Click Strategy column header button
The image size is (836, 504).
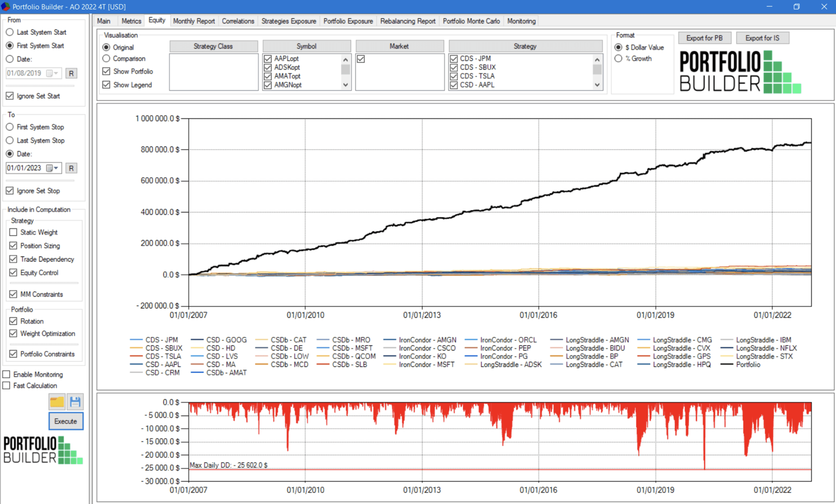pyautogui.click(x=525, y=46)
